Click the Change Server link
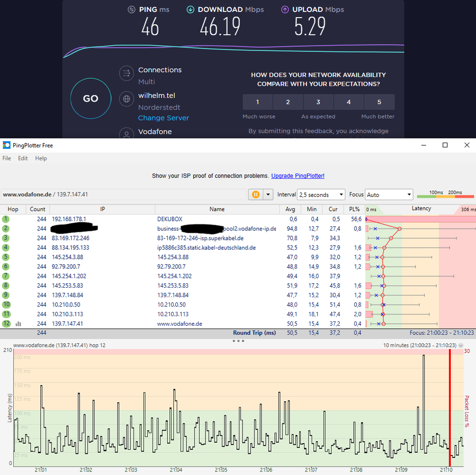 (163, 118)
